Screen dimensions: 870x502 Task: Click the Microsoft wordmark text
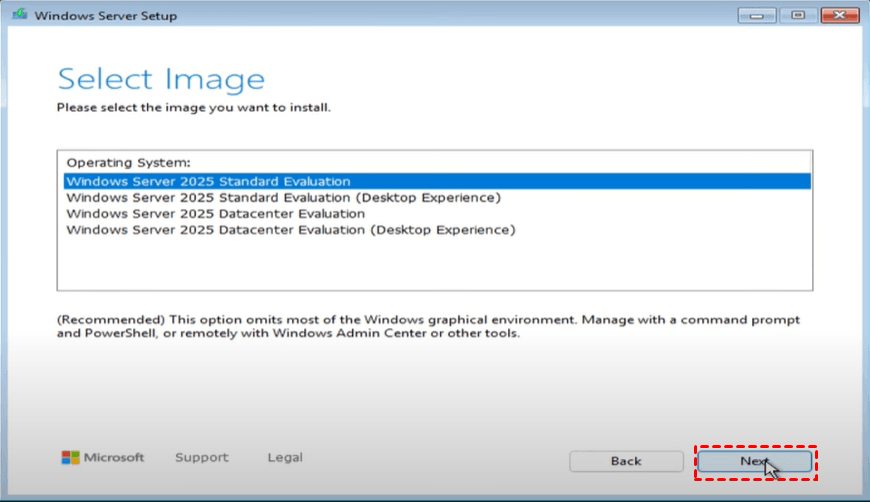coord(114,458)
